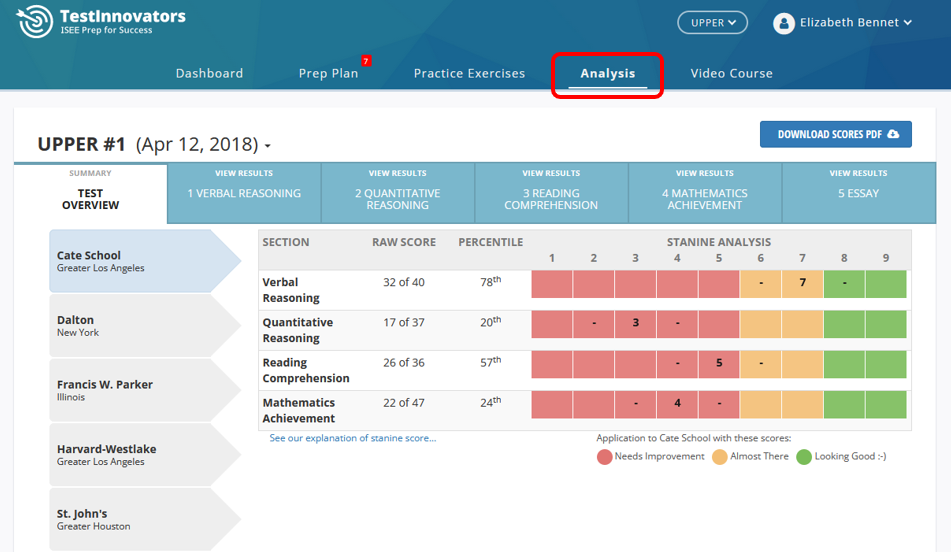Click the TestInnovators target logo

tap(35, 22)
